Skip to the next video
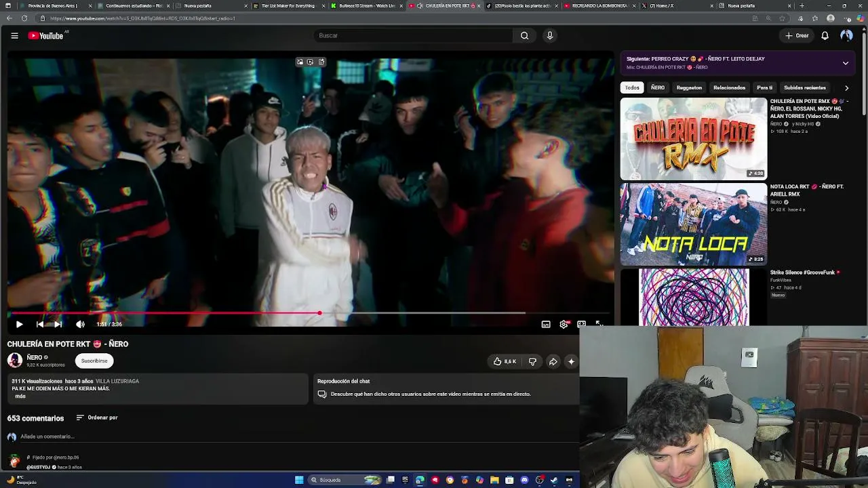 click(58, 325)
